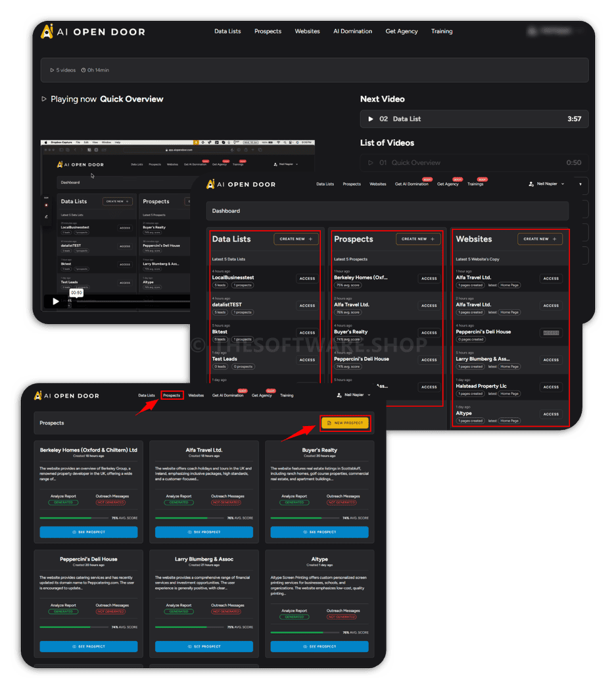Screen dimensions: 616x689
Task: Click the user icon beside Neil Napier in Prospects window
Action: tap(339, 395)
